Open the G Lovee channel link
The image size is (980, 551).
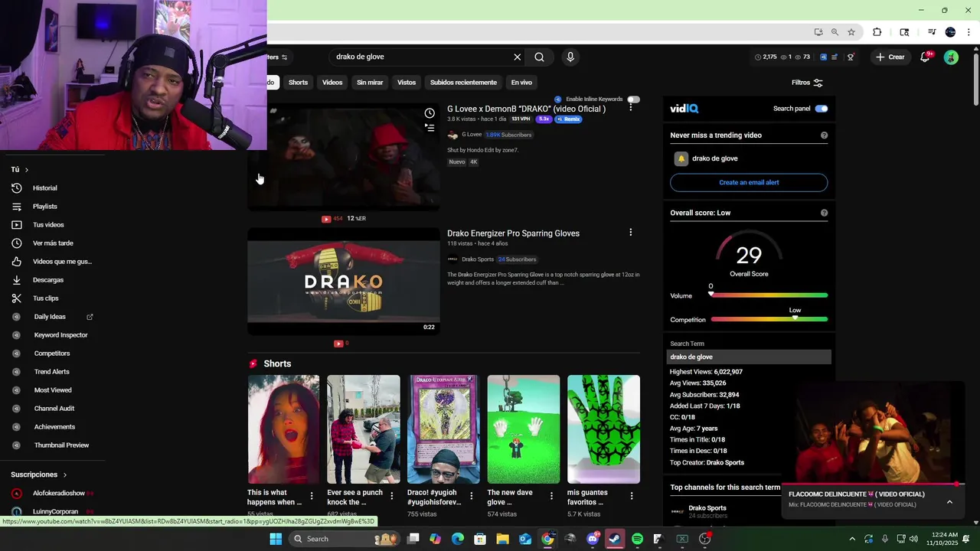tap(472, 135)
